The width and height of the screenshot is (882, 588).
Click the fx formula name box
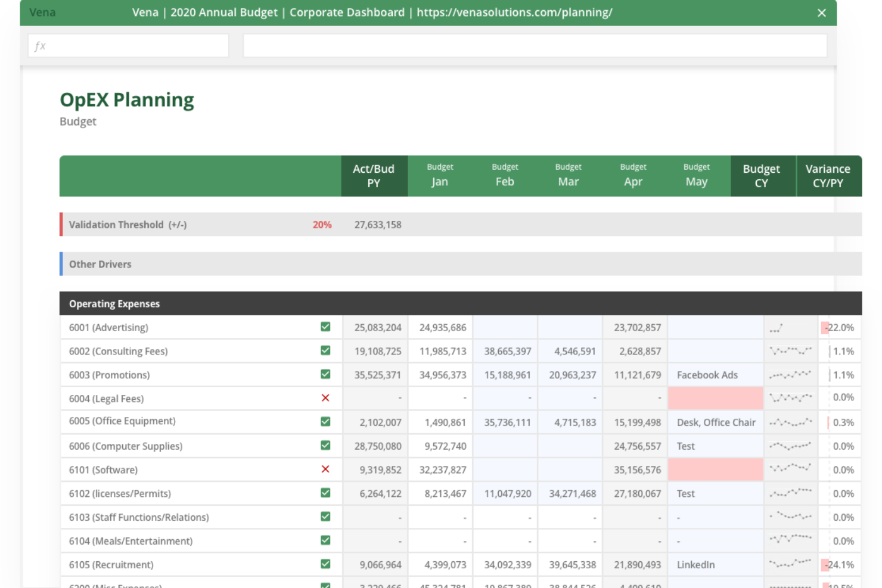(x=128, y=45)
